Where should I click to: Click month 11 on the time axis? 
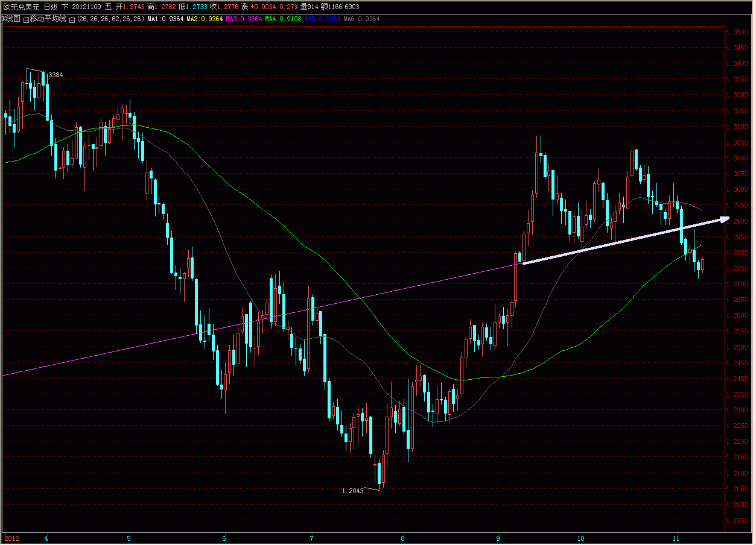click(676, 538)
